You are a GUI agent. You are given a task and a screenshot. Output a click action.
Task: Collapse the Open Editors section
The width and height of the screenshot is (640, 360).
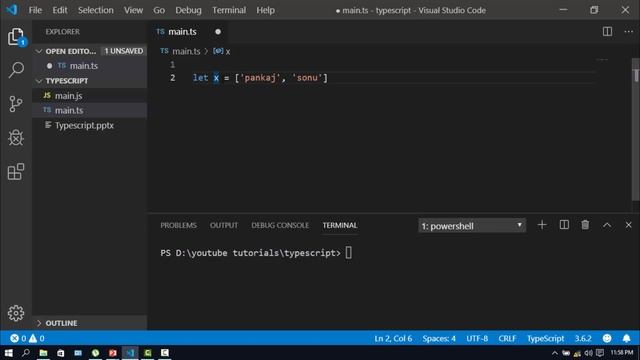(x=39, y=51)
